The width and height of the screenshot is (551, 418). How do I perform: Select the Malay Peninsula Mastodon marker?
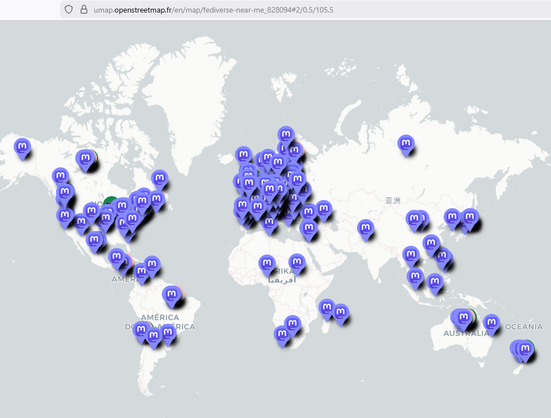(415, 279)
